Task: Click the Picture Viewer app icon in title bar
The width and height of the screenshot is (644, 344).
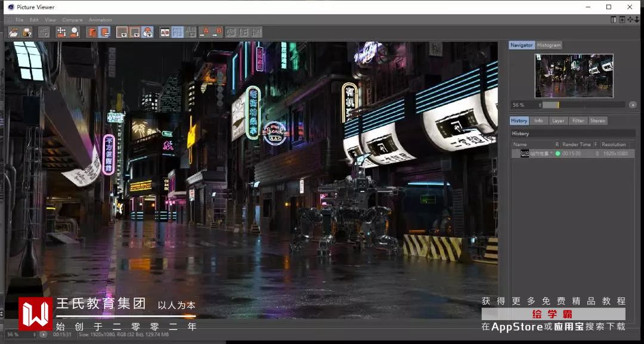Action: 11,7
